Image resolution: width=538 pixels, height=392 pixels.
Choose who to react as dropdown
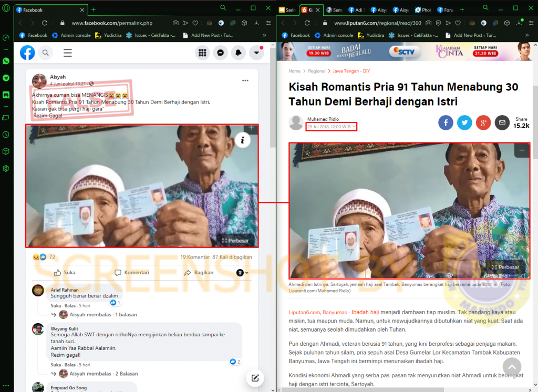click(242, 273)
